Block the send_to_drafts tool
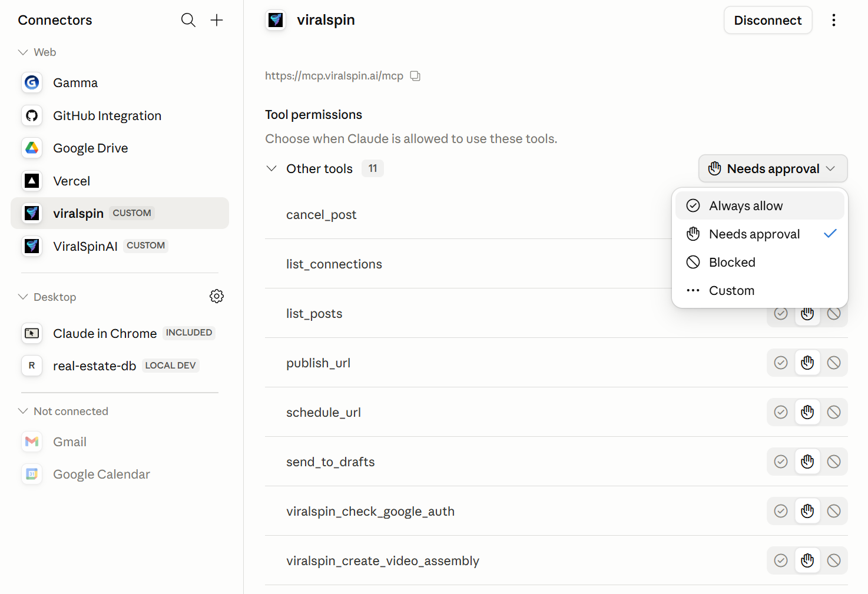The width and height of the screenshot is (868, 594). point(834,462)
